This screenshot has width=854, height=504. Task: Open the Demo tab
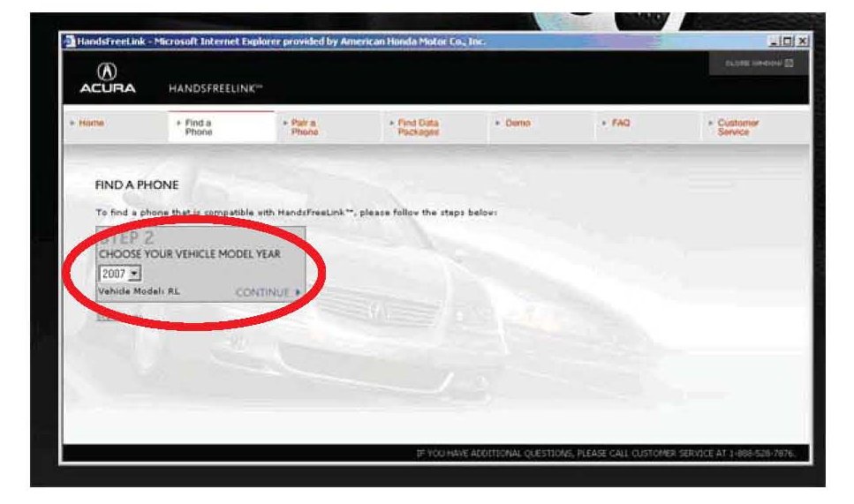pyautogui.click(x=518, y=124)
